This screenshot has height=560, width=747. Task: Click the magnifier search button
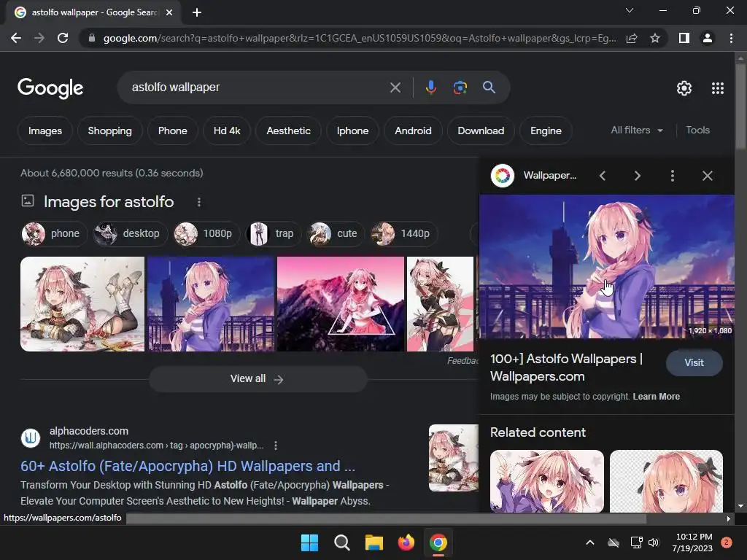click(489, 87)
